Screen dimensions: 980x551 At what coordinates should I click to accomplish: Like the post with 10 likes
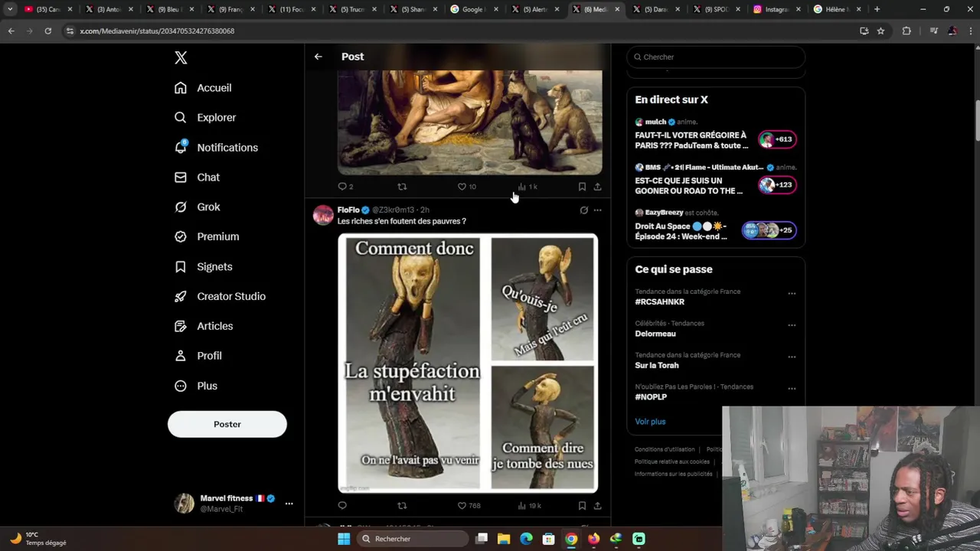(466, 187)
